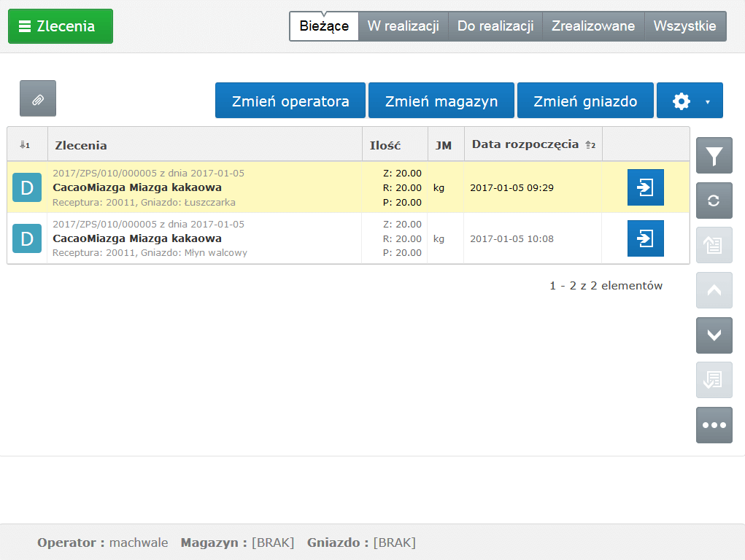Click the '1 - 2 z 2 elementów' pager text
This screenshot has height=560, width=745.
pyautogui.click(x=606, y=285)
